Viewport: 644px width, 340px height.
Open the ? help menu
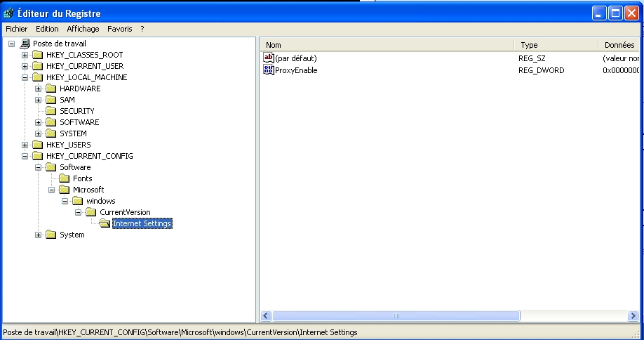(x=142, y=29)
